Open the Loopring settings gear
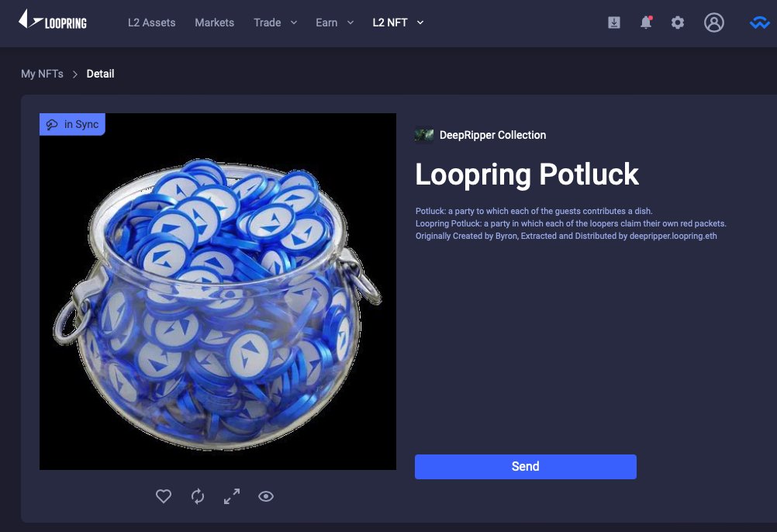 pyautogui.click(x=678, y=22)
